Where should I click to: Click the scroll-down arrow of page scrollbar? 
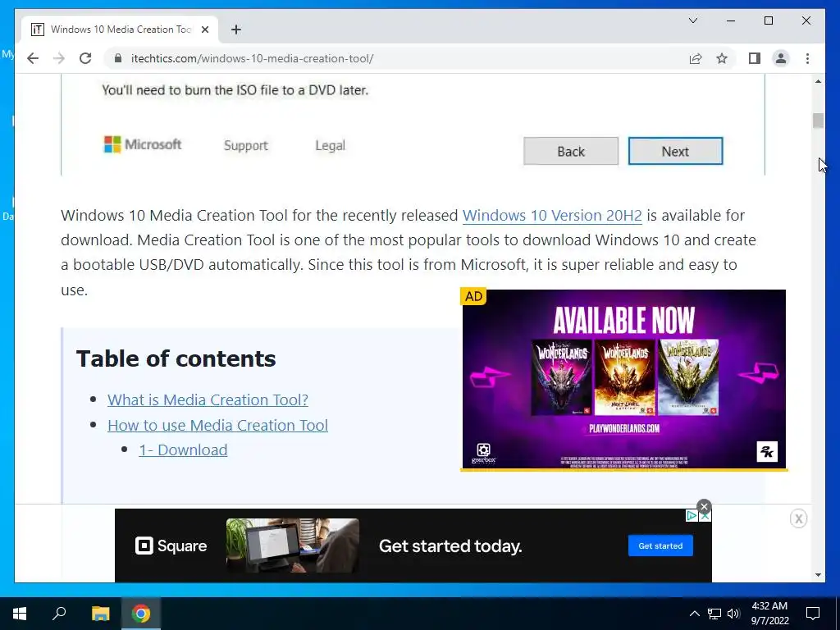point(818,575)
